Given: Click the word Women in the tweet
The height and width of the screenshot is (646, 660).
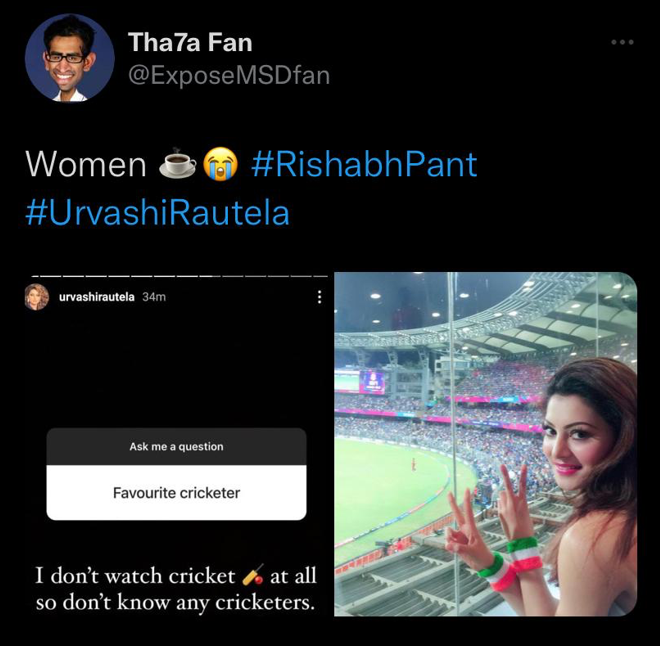Looking at the screenshot, I should pyautogui.click(x=86, y=164).
